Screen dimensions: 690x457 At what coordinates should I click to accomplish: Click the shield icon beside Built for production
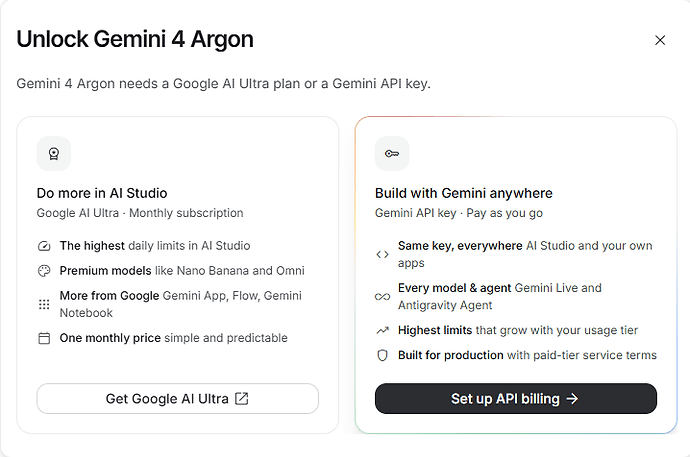point(382,355)
